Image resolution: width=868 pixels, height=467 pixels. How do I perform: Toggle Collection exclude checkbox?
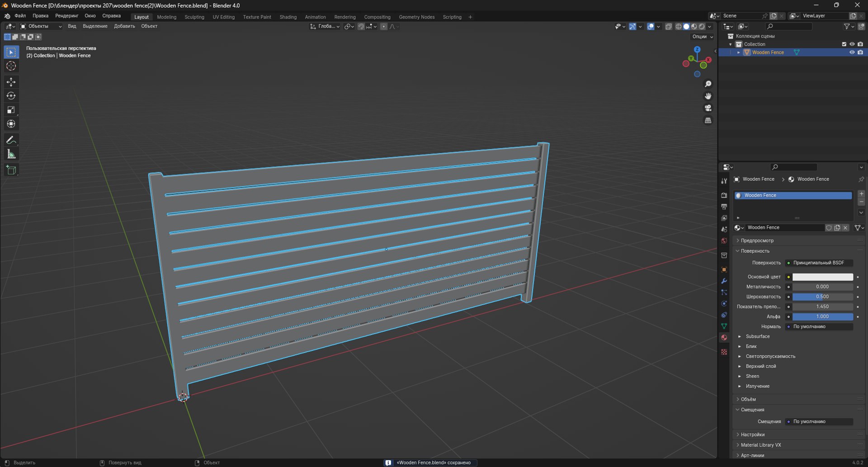(844, 44)
